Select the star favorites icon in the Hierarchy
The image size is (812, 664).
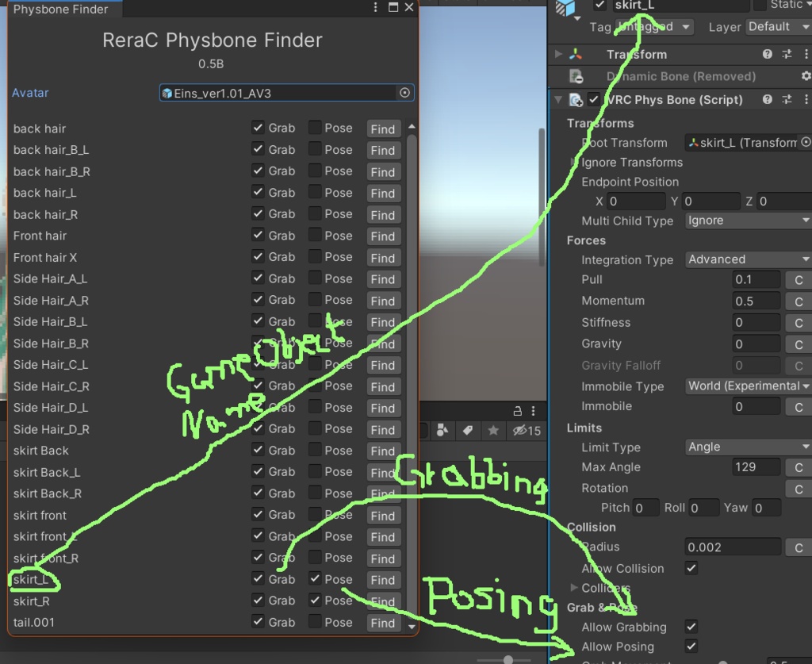pyautogui.click(x=493, y=430)
